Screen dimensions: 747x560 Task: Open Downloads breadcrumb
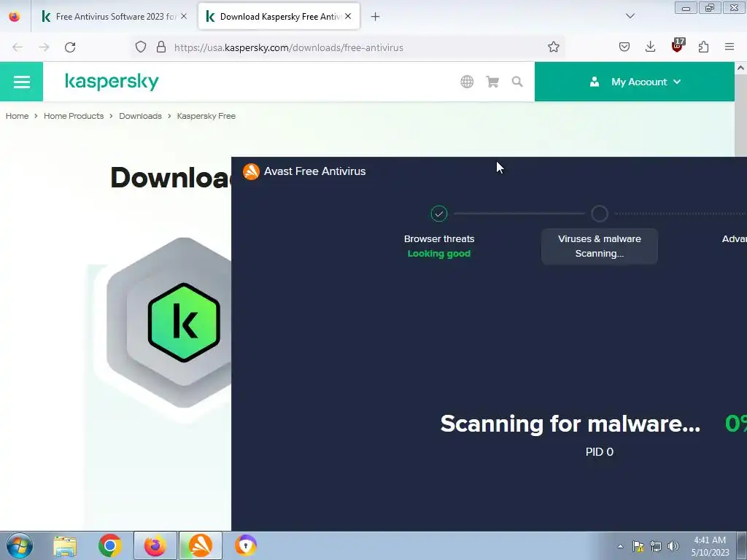(140, 116)
